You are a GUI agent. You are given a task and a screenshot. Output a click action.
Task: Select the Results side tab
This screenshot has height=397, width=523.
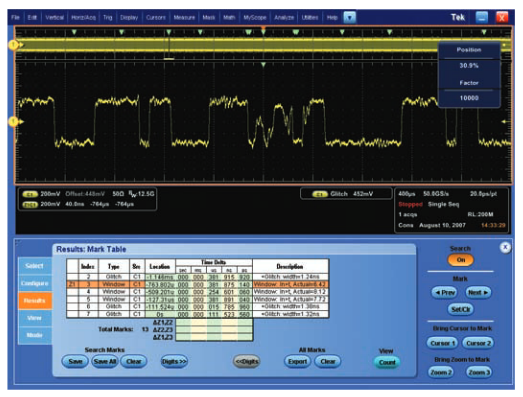coord(35,301)
